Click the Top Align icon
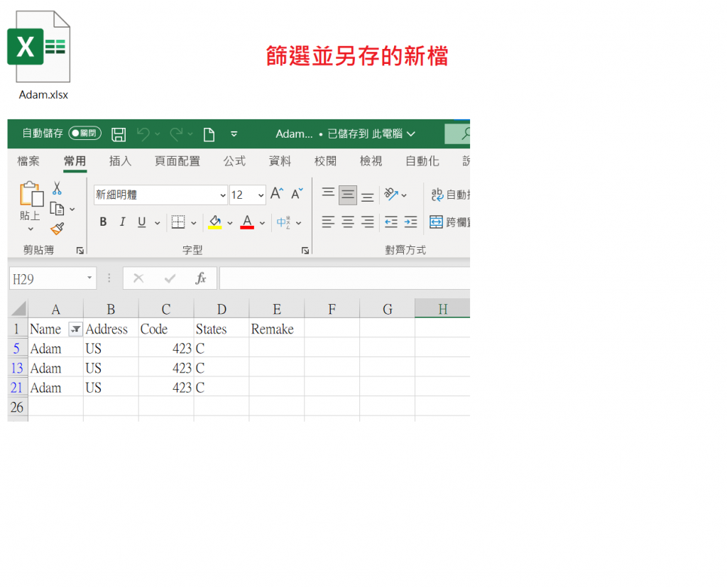727x588 pixels. pyautogui.click(x=328, y=194)
